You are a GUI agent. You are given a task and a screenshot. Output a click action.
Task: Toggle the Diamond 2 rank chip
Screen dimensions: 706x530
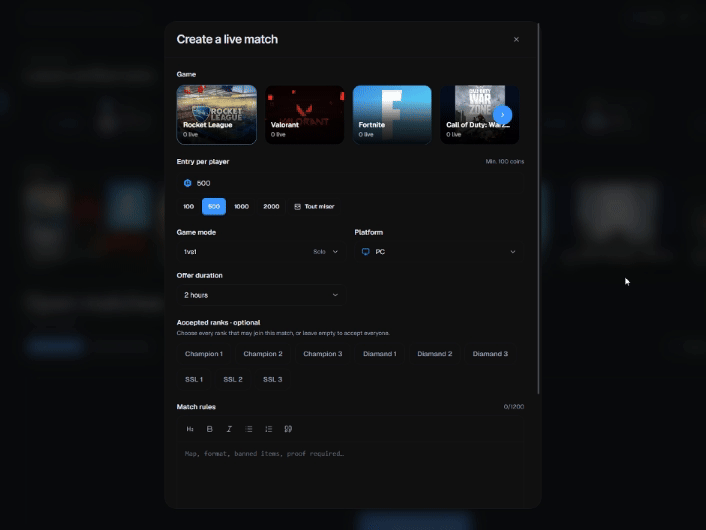[x=434, y=354]
